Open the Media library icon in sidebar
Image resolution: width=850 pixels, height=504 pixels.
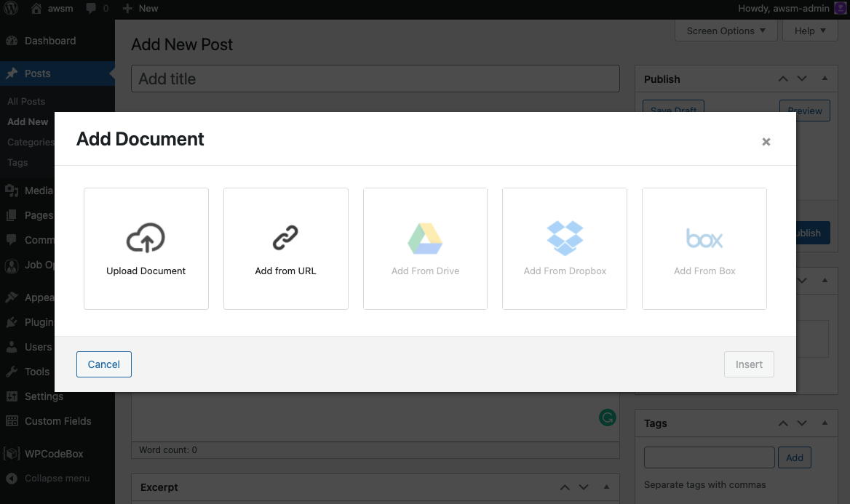(11, 190)
